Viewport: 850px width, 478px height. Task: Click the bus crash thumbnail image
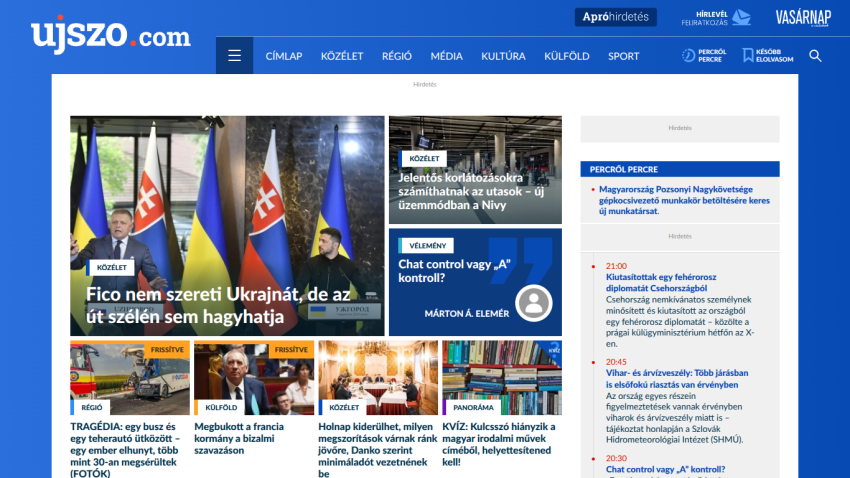(130, 377)
